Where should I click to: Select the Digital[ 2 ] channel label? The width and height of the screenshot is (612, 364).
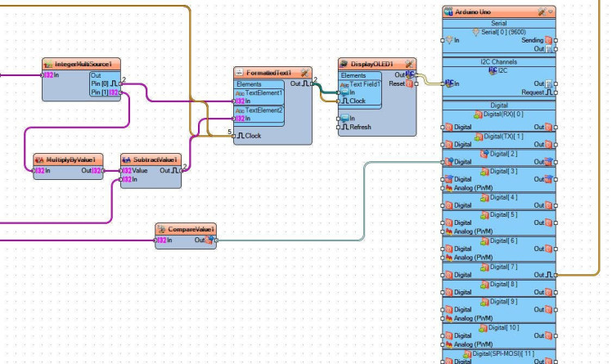(x=503, y=154)
